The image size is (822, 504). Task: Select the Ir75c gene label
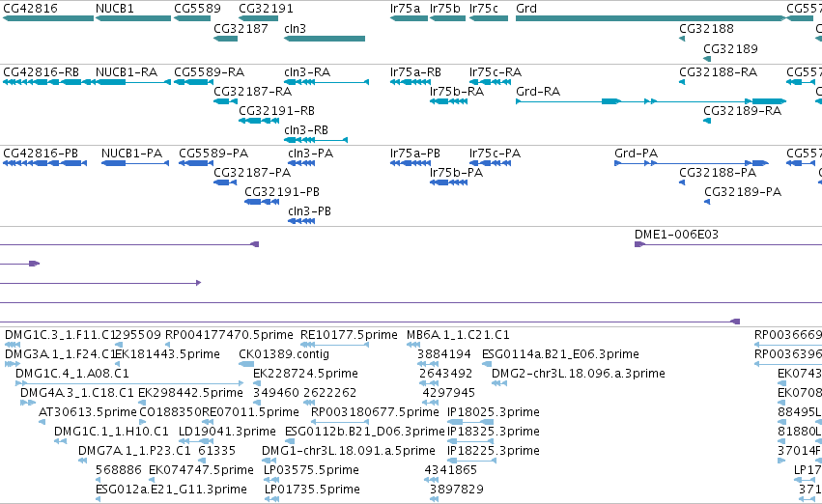(x=484, y=9)
